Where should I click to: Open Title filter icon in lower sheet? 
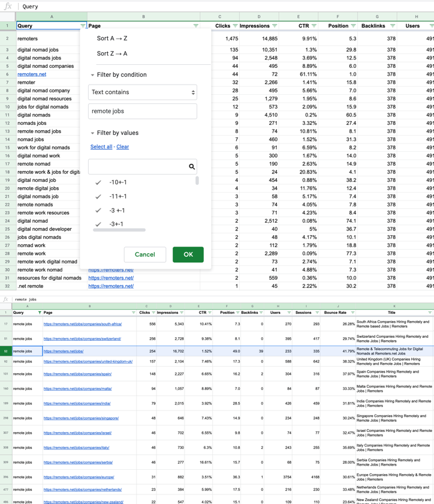pos(430,313)
